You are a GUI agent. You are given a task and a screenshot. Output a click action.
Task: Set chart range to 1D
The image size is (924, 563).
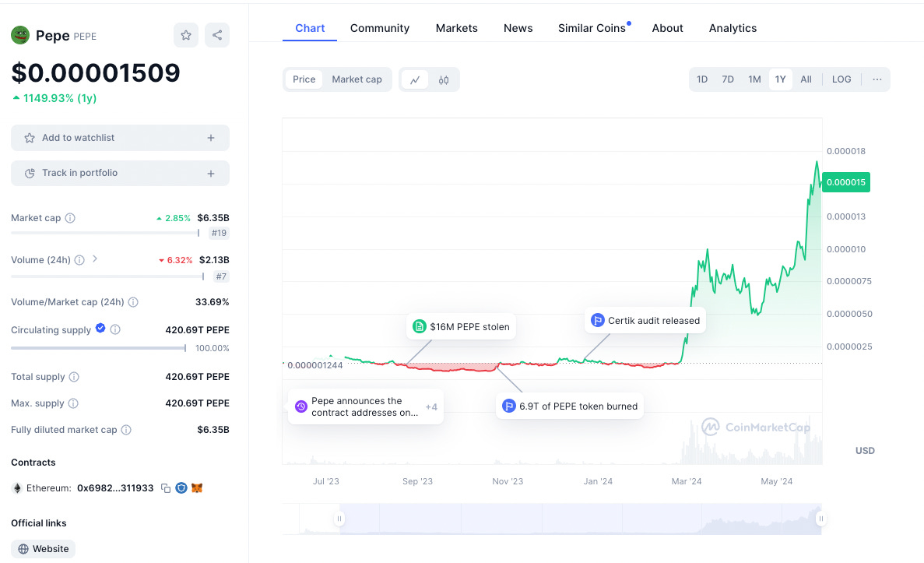coord(702,79)
